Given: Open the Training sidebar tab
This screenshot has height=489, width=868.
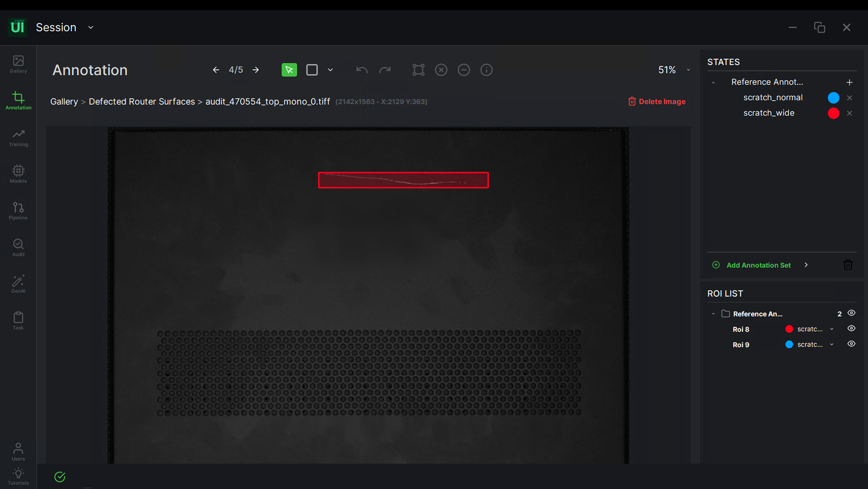Looking at the screenshot, I should pyautogui.click(x=18, y=138).
